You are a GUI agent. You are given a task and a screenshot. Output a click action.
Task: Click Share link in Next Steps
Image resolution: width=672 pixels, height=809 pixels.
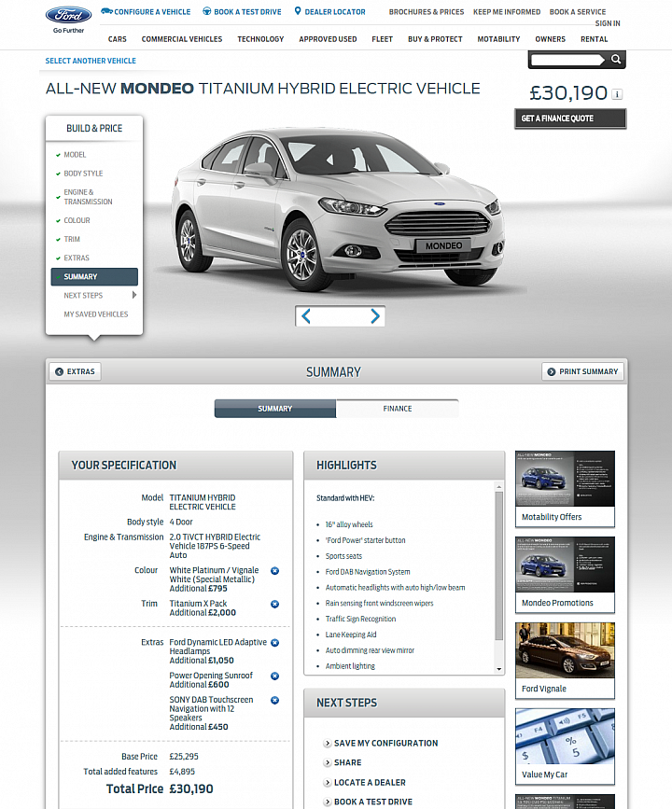(x=348, y=762)
